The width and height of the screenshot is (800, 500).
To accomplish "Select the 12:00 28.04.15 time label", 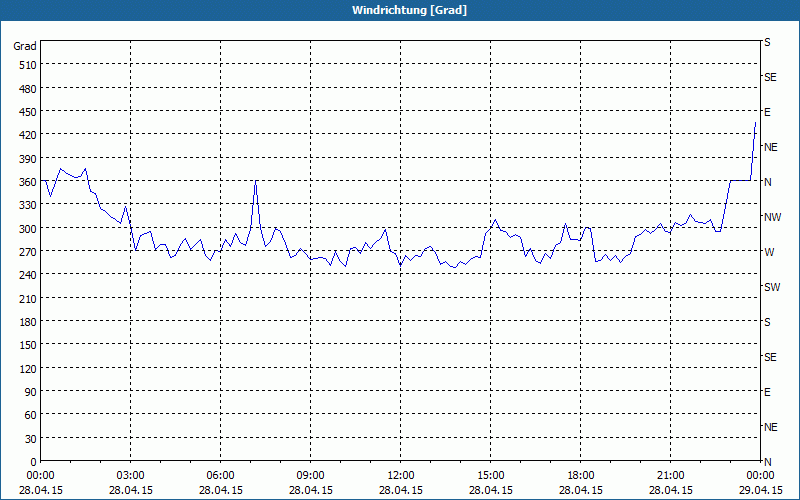I will point(401,483).
